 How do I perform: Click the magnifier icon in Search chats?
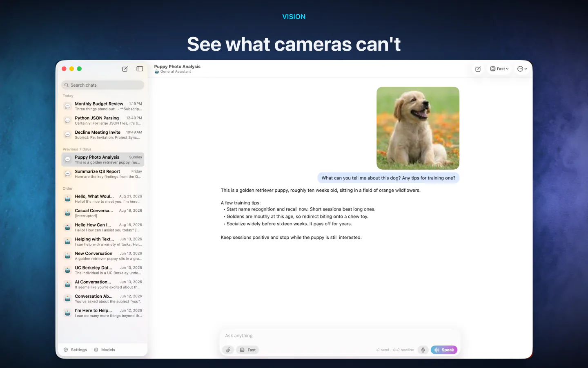pyautogui.click(x=67, y=85)
